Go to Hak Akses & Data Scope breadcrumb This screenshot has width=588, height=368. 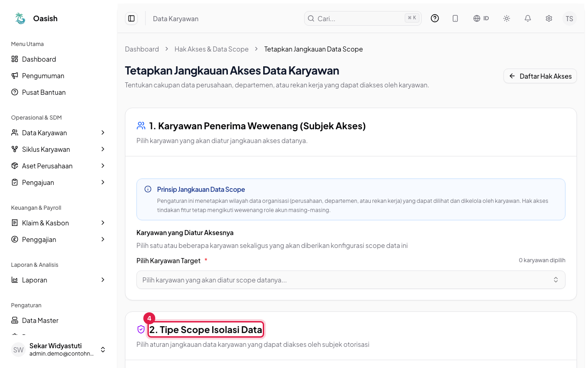tap(211, 49)
